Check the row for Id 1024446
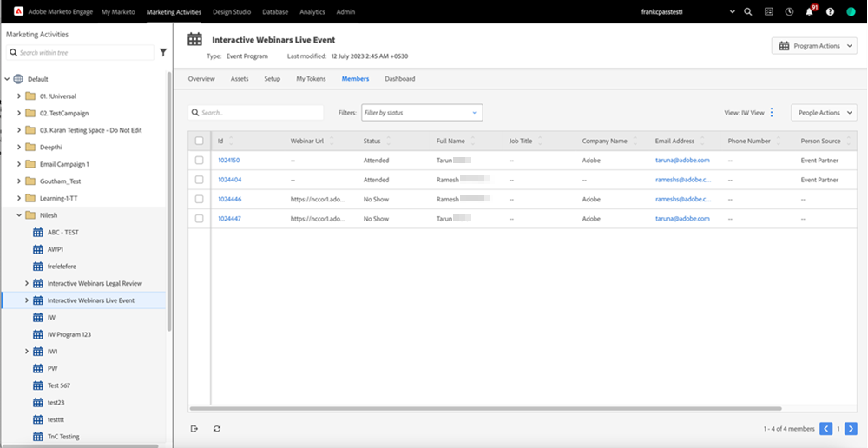 click(200, 200)
